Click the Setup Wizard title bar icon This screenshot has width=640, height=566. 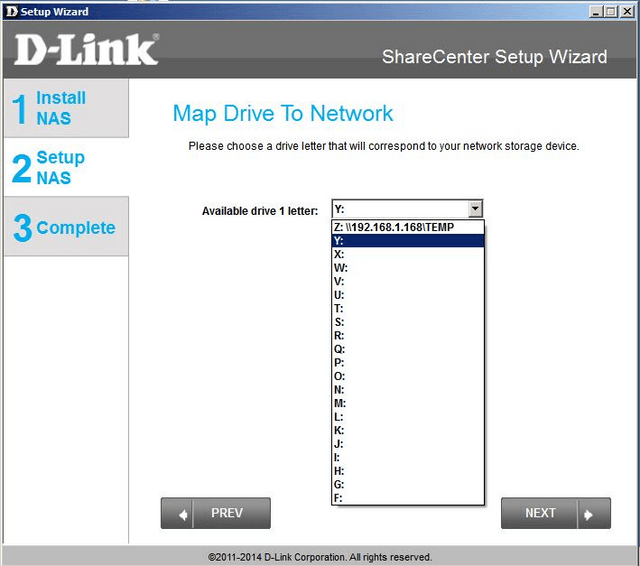pyautogui.click(x=12, y=11)
